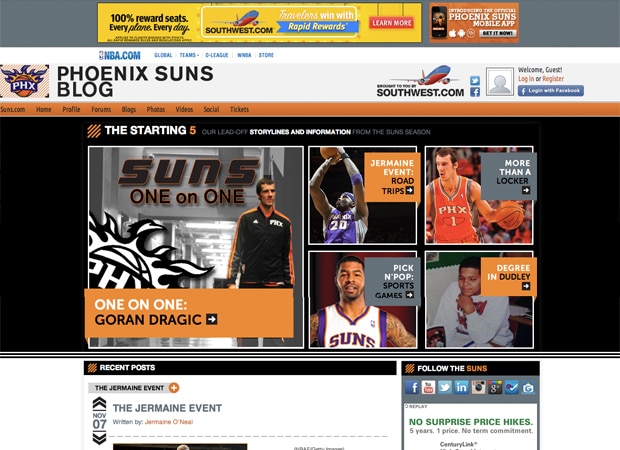The width and height of the screenshot is (620, 450).
Task: Click the Phoenix Suns PHX logo
Action: [x=25, y=81]
